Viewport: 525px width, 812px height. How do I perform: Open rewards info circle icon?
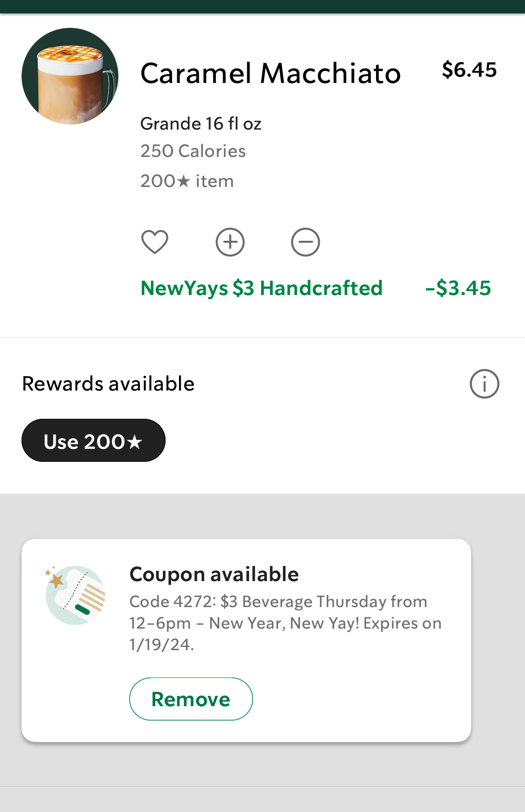485,384
